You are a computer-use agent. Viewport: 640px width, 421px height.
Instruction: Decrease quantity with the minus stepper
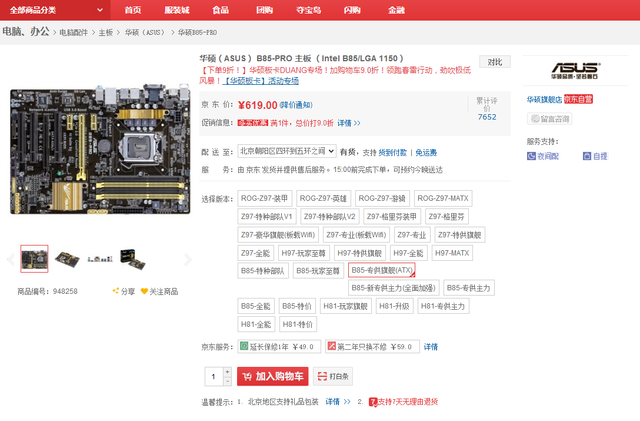pyautogui.click(x=228, y=381)
